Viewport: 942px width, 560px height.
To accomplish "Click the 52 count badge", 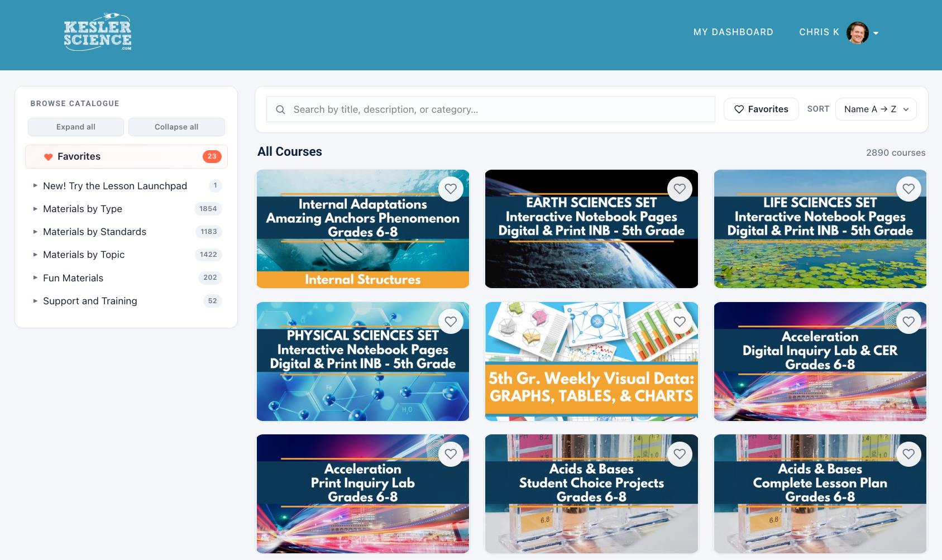I will click(213, 301).
